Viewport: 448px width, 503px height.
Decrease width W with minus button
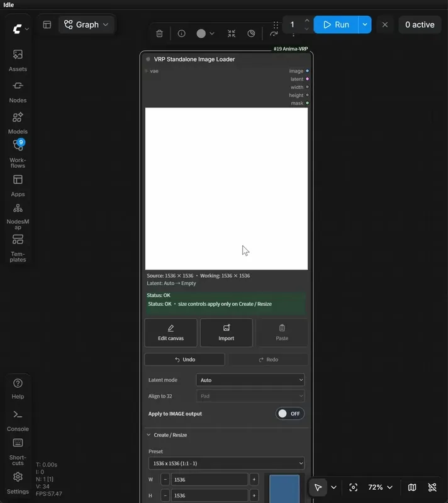pos(165,480)
